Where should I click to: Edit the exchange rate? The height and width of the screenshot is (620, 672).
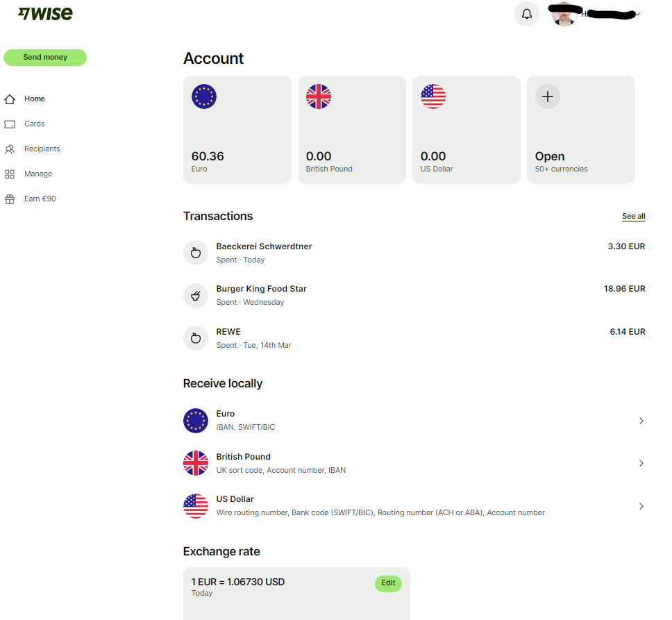click(388, 583)
